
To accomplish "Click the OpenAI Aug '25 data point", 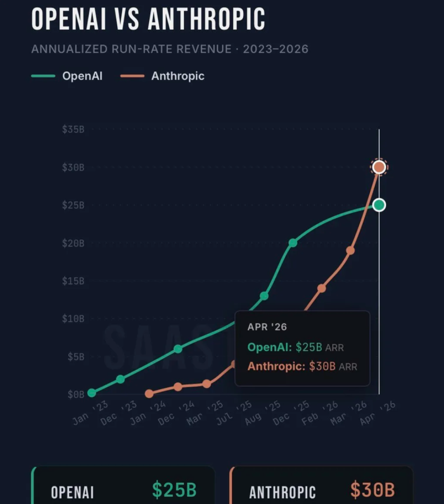I will 264,296.
